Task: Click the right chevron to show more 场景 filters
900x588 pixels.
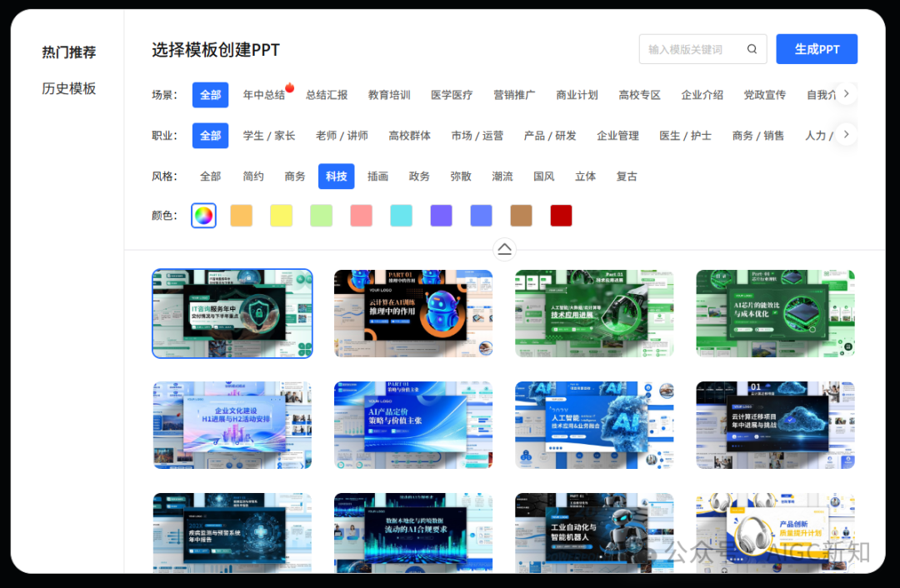Action: pyautogui.click(x=846, y=93)
